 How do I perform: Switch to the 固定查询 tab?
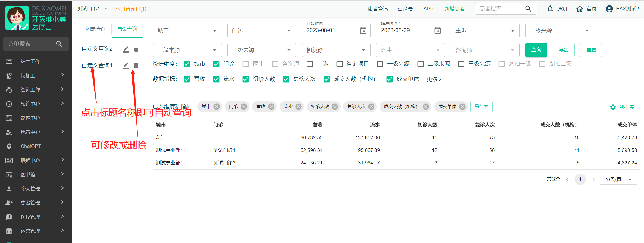(x=96, y=29)
